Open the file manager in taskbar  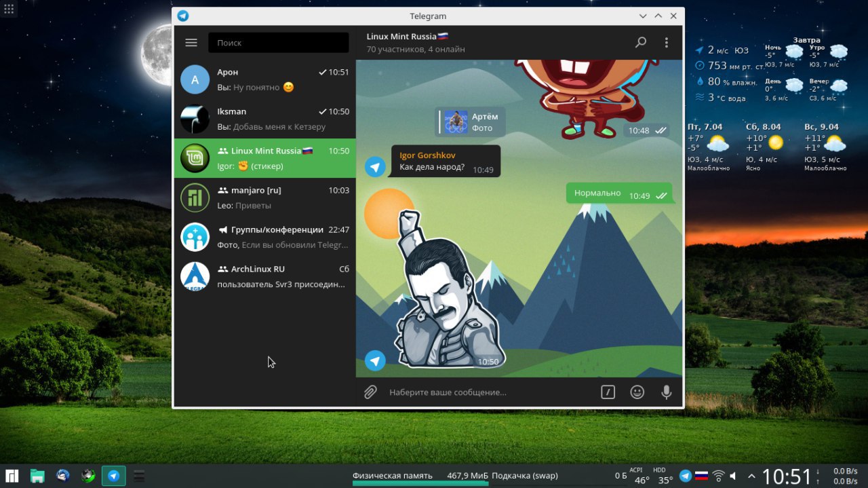(37, 476)
